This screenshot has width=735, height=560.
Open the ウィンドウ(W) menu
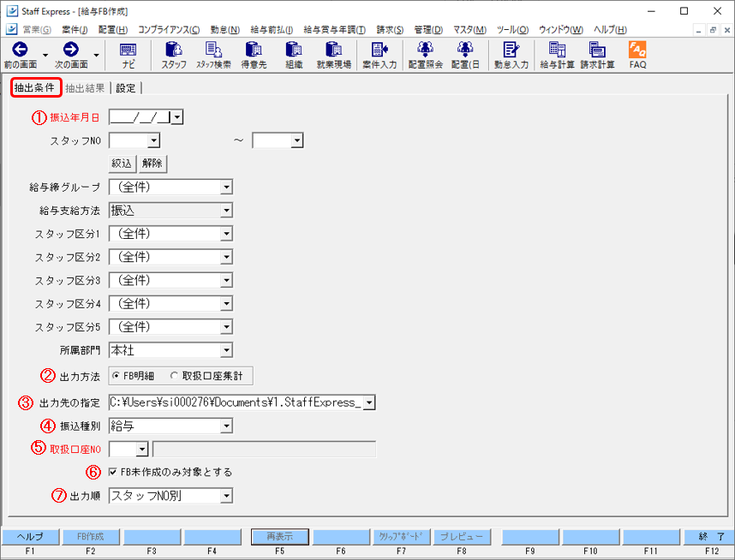coord(560,29)
